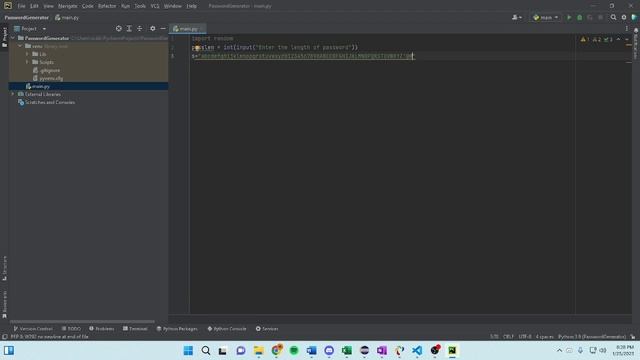Select the pyvenv.cfg file
The image size is (640, 360).
point(48,78)
